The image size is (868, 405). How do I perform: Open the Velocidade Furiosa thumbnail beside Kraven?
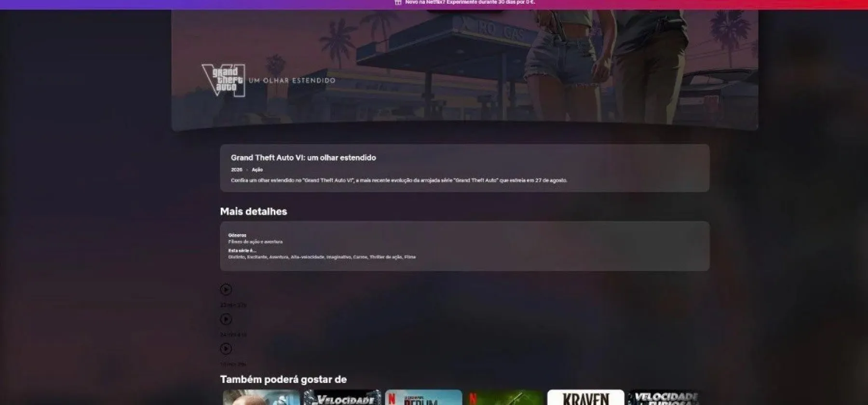pos(666,397)
